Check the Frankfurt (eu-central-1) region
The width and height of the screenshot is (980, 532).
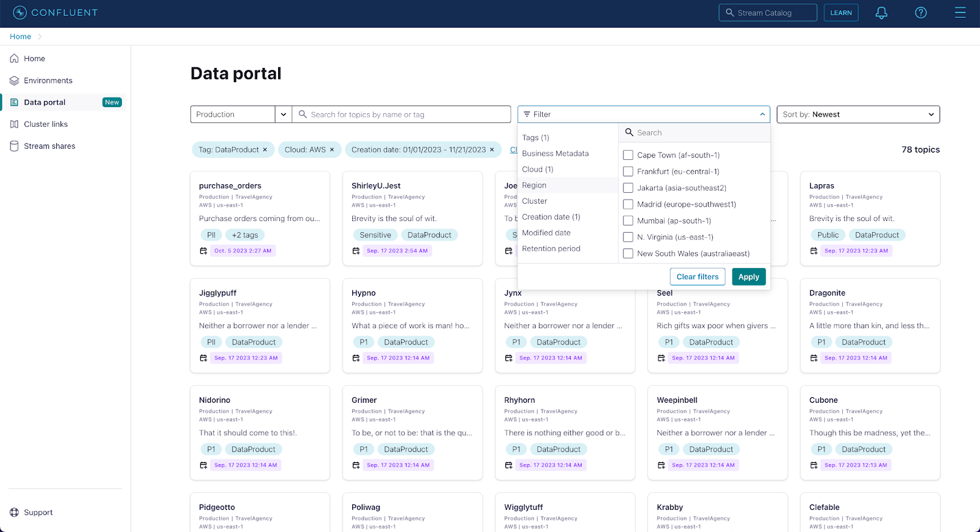click(x=628, y=171)
